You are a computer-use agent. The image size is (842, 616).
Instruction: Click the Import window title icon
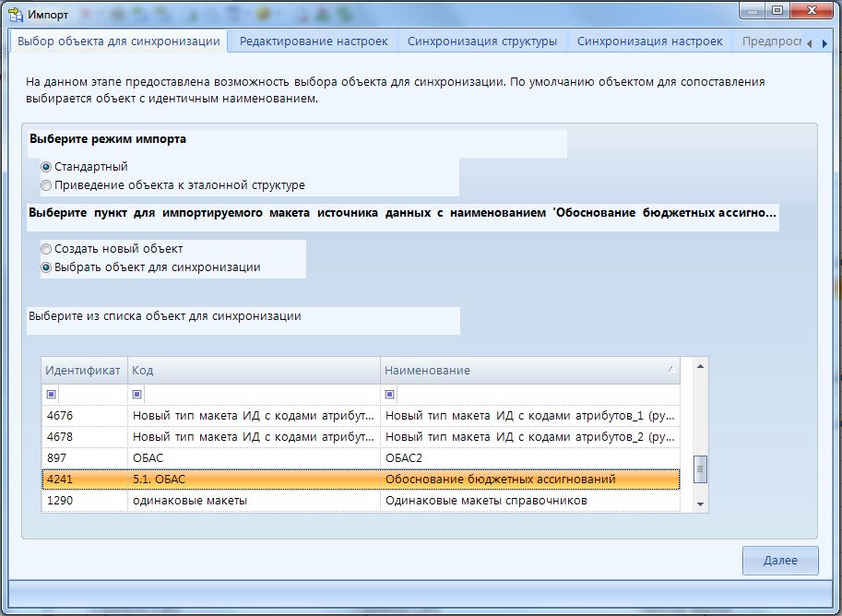click(x=16, y=14)
